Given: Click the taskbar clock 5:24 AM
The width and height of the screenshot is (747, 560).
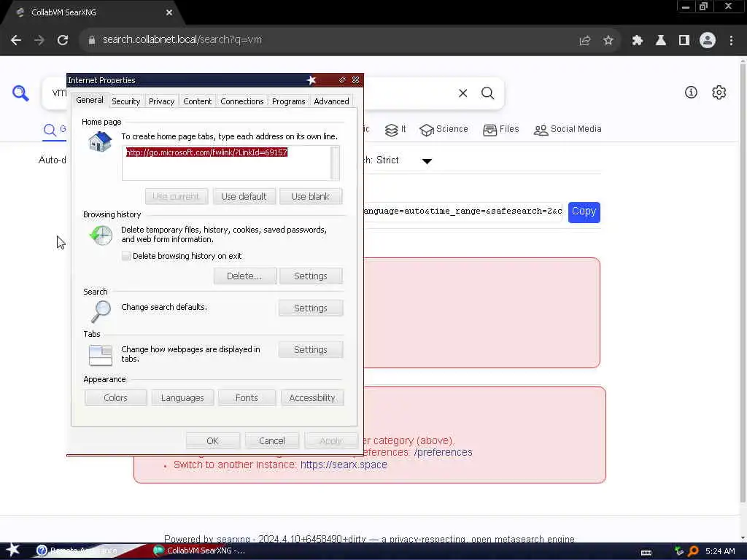Looking at the screenshot, I should click(x=720, y=551).
